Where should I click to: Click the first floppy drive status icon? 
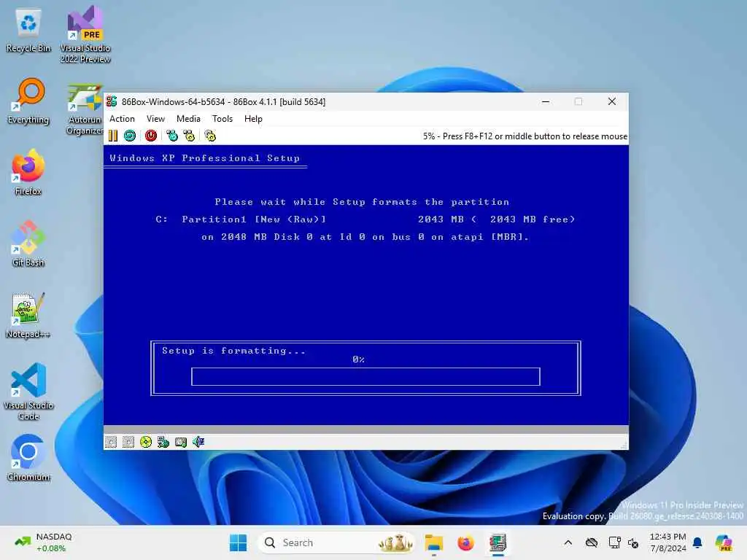111,442
